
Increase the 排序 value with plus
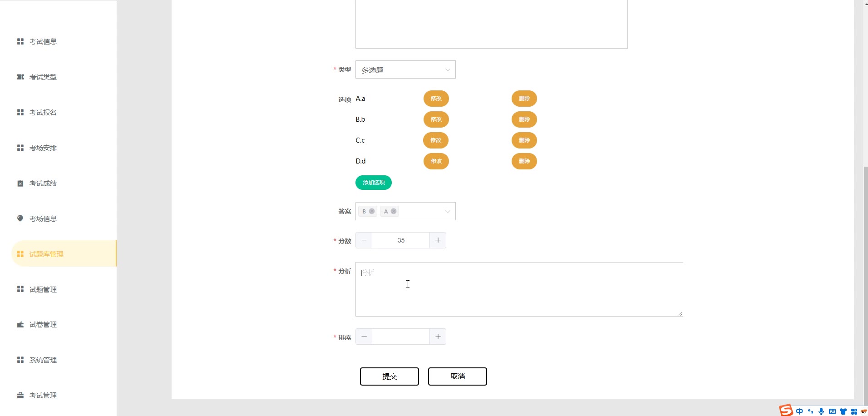[x=438, y=337]
